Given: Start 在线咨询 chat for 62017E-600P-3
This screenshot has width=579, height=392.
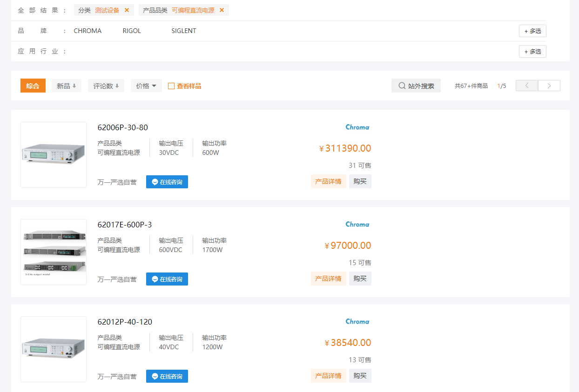Looking at the screenshot, I should 167,279.
